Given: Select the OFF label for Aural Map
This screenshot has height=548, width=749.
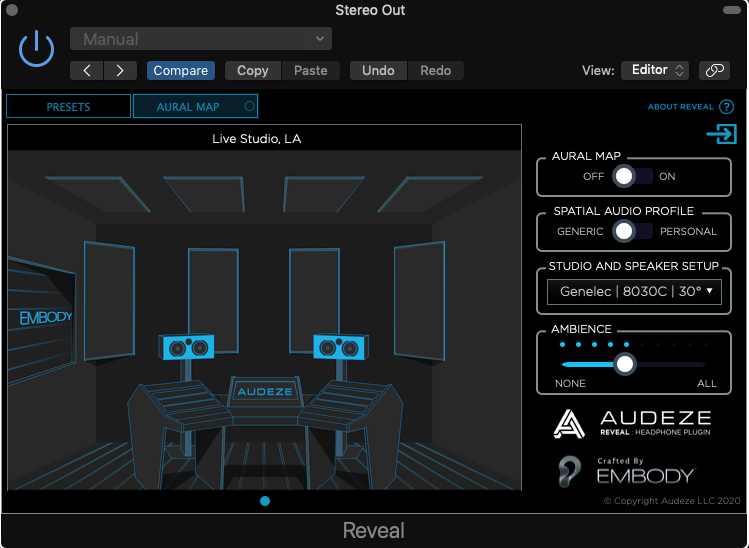Looking at the screenshot, I should click(593, 176).
